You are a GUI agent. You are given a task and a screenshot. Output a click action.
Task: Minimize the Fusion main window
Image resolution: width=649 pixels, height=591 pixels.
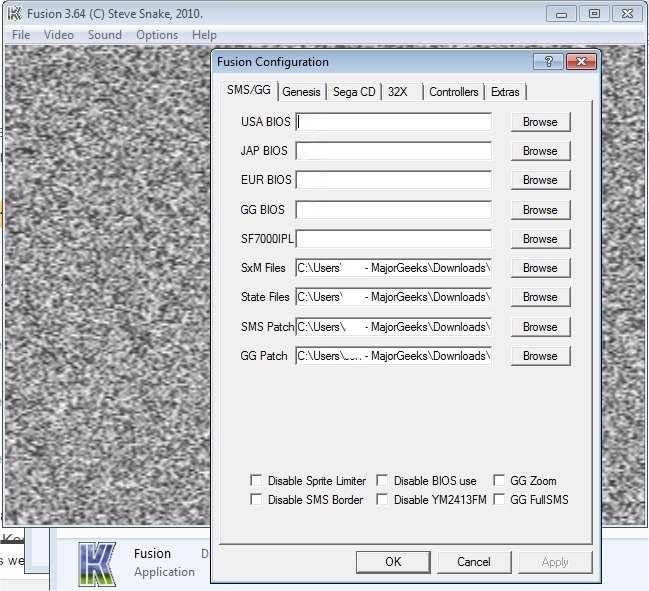(x=561, y=14)
